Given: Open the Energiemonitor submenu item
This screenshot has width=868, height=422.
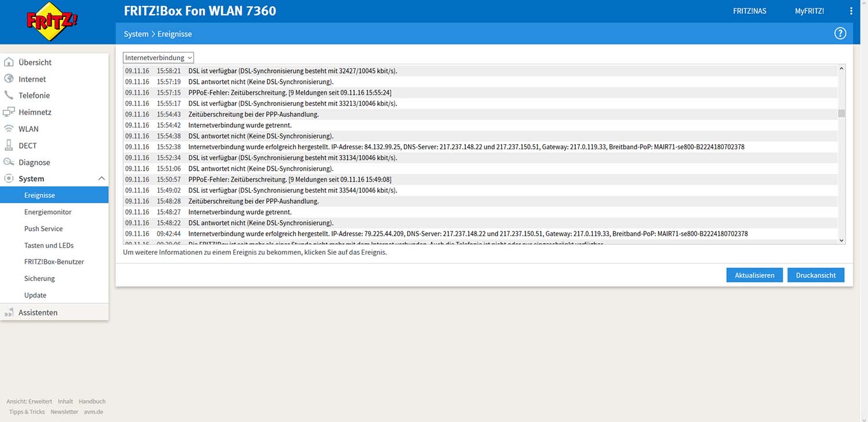Looking at the screenshot, I should coord(47,212).
